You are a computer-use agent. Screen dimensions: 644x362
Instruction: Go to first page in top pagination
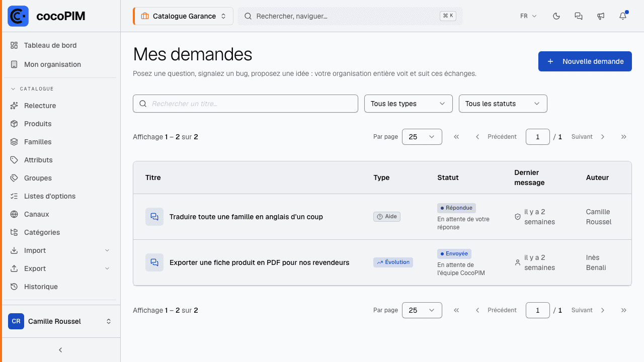pyautogui.click(x=456, y=137)
